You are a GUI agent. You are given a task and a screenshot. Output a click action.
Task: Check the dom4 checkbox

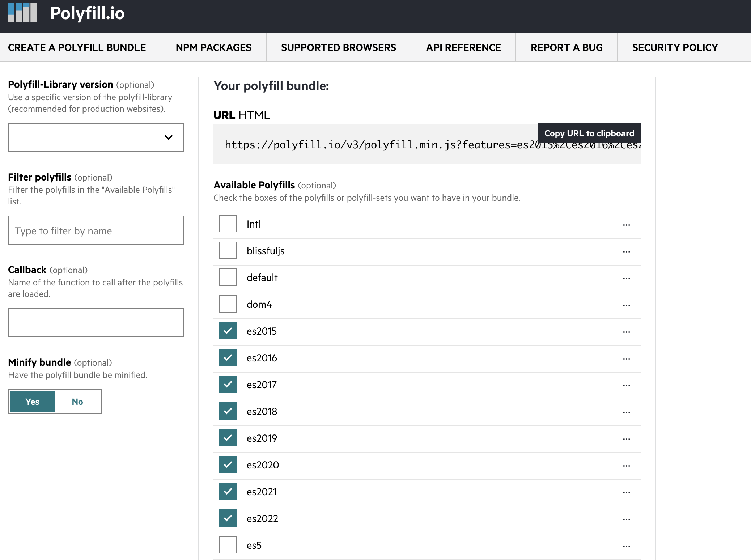pos(228,304)
